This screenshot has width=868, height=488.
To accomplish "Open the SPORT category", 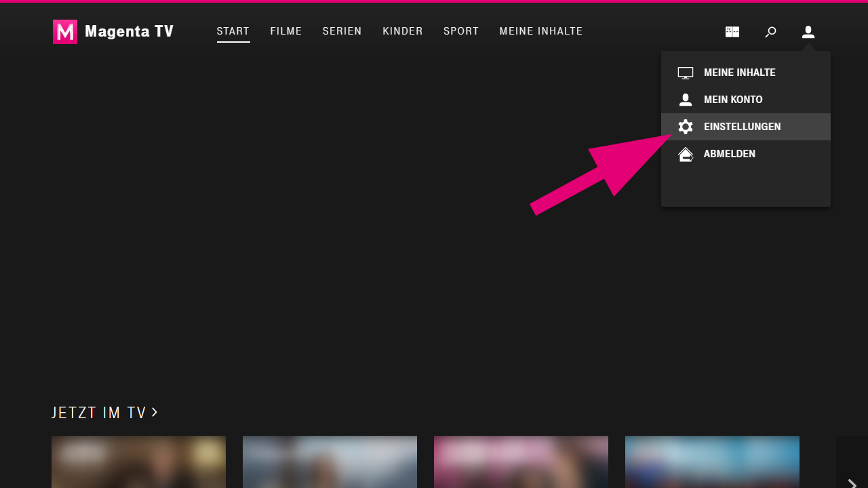I will tap(461, 31).
